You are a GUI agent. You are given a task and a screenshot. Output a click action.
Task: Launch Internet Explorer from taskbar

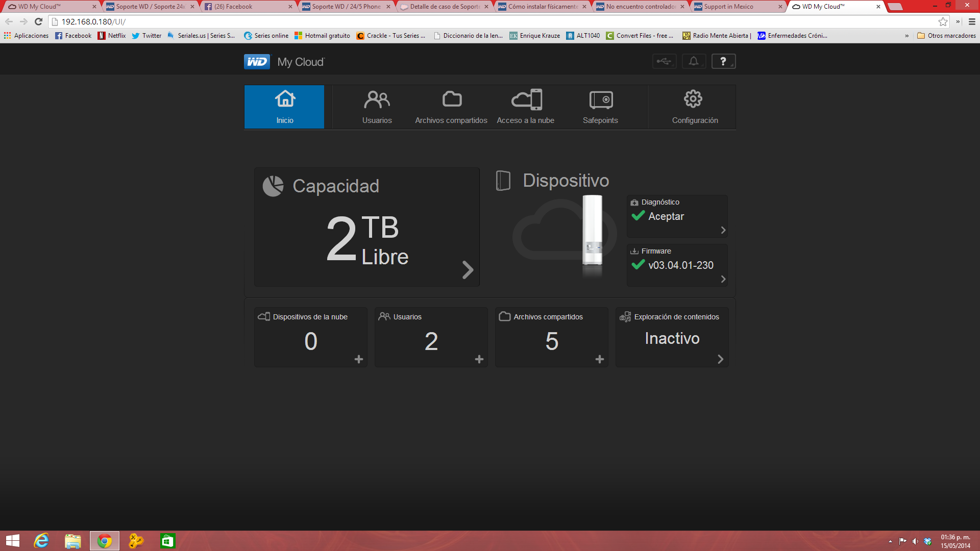[41, 541]
